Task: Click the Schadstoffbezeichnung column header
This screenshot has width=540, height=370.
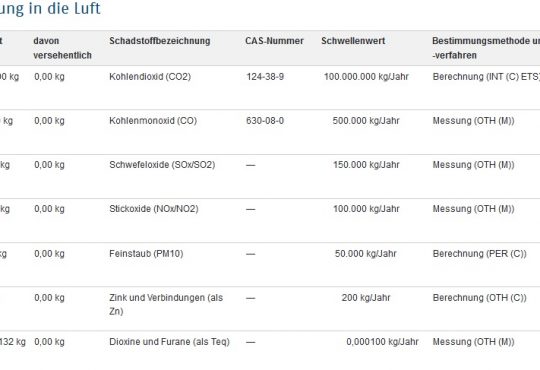Action: (x=159, y=41)
